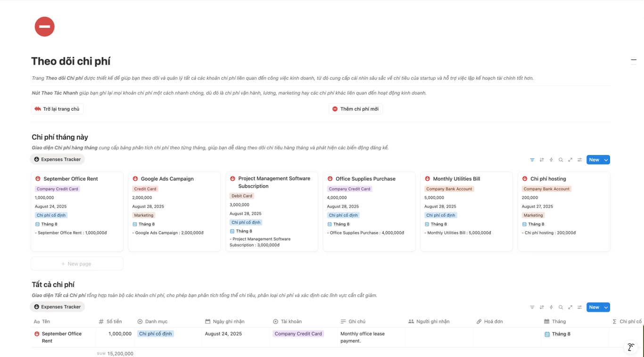The height and width of the screenshot is (357, 644).
Task: Open Chi phí tháng này database full page
Action: (x=570, y=160)
